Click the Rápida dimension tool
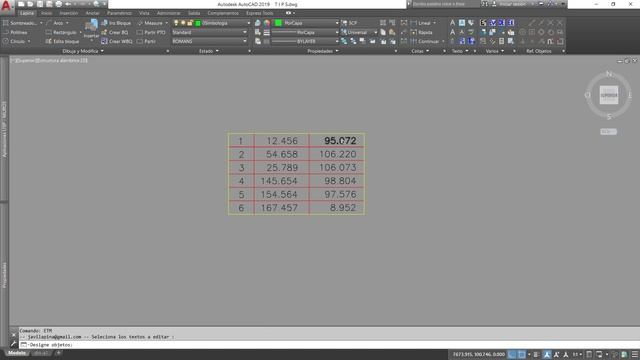Viewport: 640px width, 360px height. click(422, 32)
